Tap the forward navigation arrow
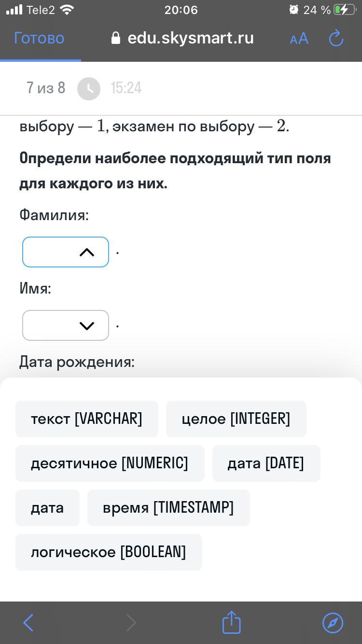This screenshot has width=362, height=644. [131, 623]
